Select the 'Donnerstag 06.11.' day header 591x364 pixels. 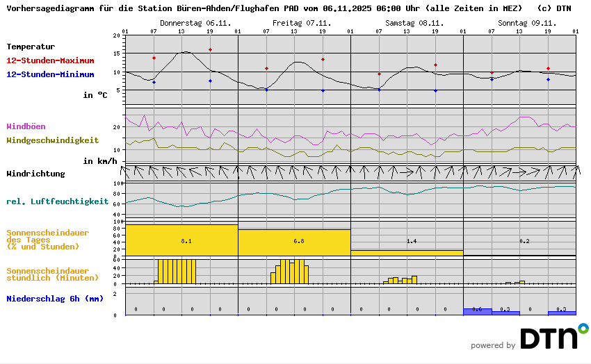pyautogui.click(x=195, y=23)
